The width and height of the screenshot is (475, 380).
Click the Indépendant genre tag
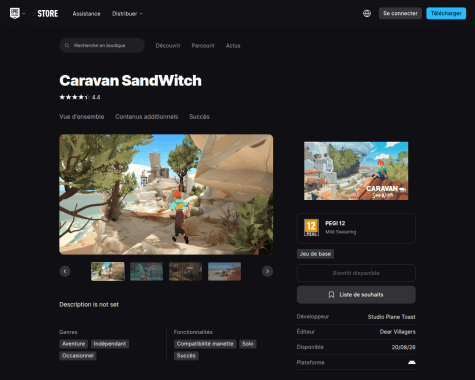[x=110, y=344]
